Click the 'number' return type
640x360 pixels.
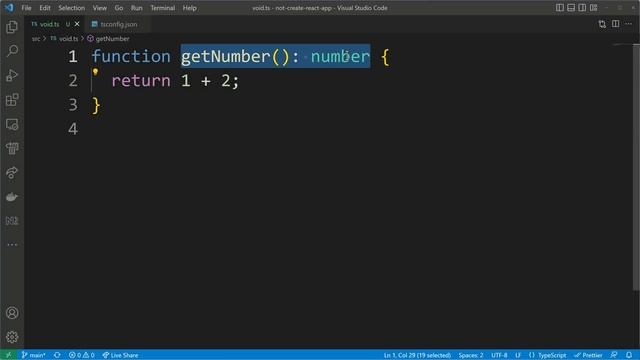click(340, 56)
